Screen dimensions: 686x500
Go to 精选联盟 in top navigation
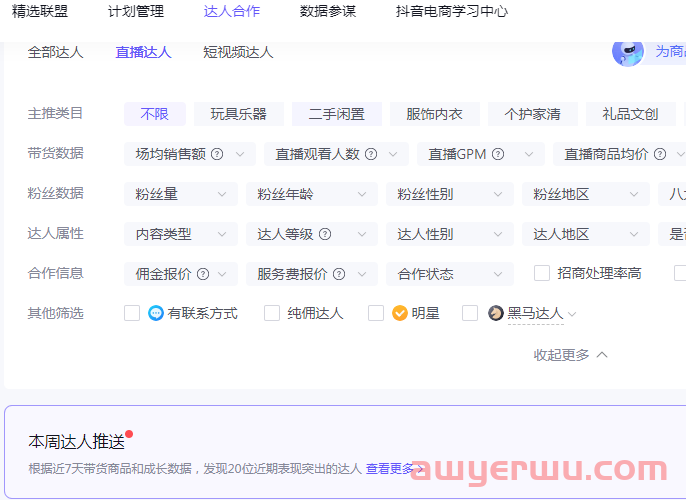[x=40, y=11]
